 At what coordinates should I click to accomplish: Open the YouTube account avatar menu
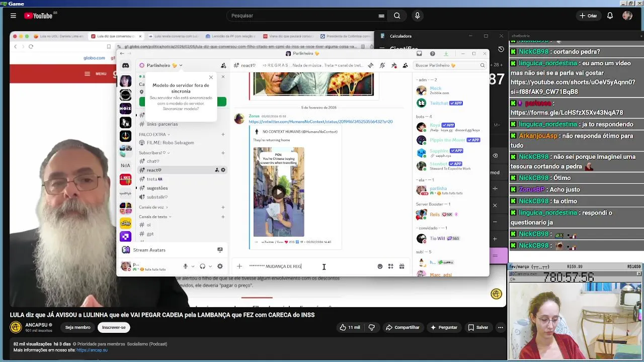(x=627, y=16)
